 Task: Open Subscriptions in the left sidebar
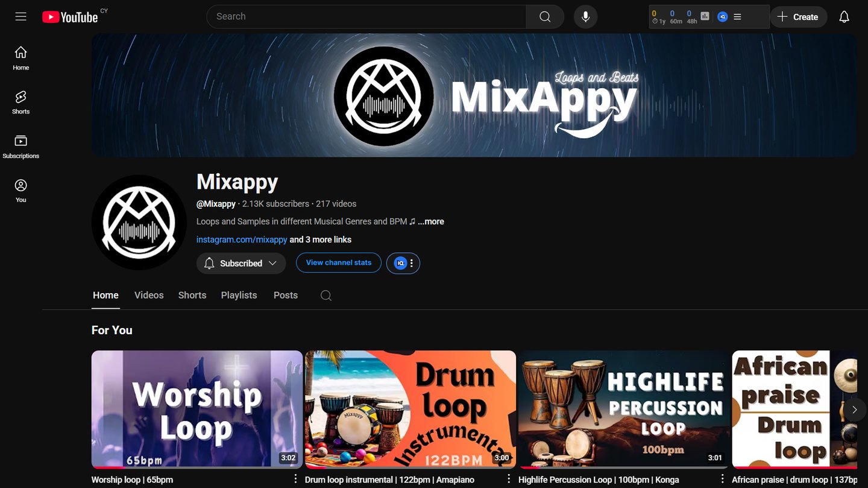tap(21, 147)
